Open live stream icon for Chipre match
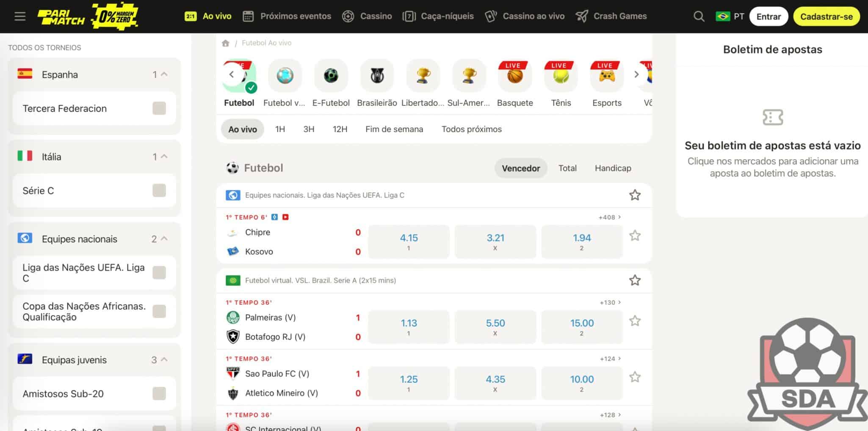 tap(285, 217)
